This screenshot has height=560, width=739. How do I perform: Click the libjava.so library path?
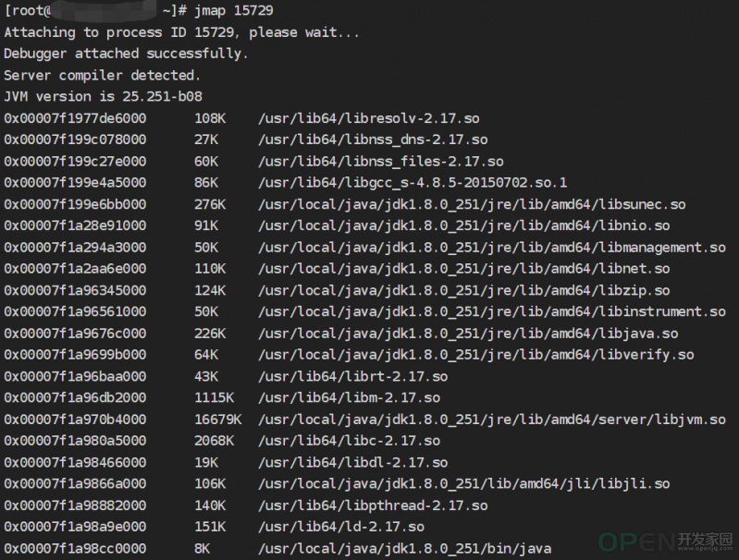468,334
